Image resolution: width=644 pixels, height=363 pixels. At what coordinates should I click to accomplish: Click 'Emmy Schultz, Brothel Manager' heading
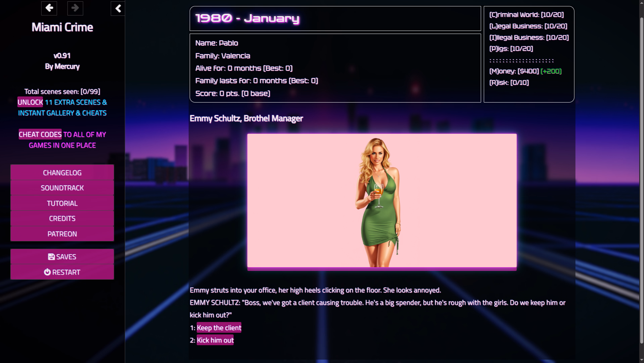click(246, 118)
